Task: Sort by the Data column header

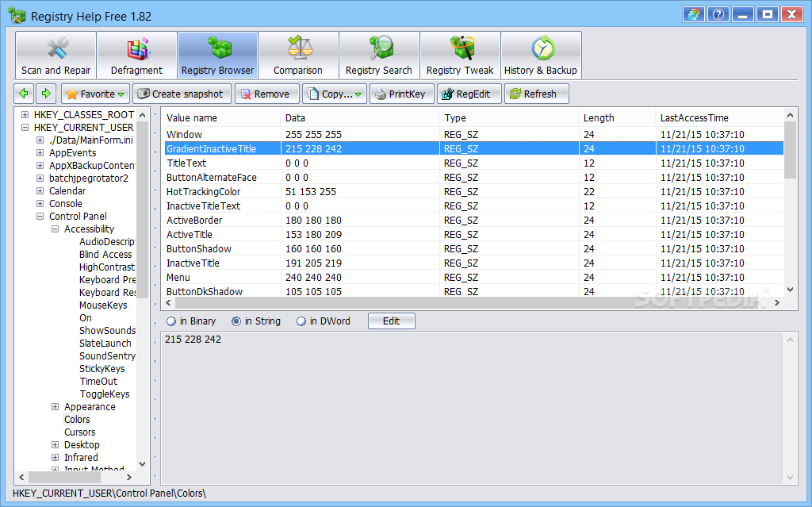Action: coord(359,117)
